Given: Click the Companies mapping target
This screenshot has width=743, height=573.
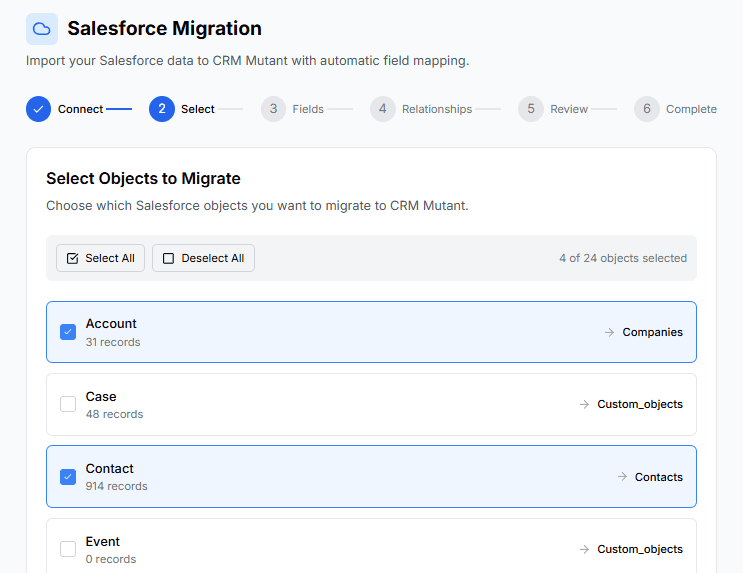Looking at the screenshot, I should (652, 332).
